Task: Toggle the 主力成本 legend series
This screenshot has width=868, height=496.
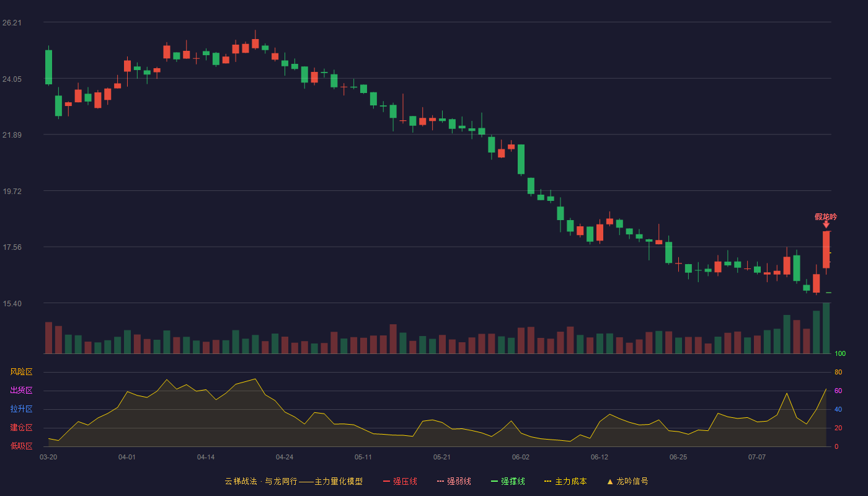Action: tap(565, 481)
